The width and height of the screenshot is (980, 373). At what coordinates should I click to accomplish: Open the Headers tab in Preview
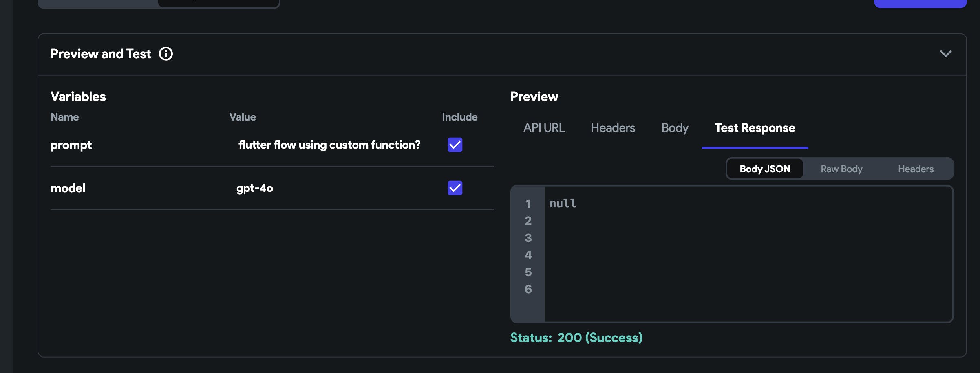click(613, 128)
